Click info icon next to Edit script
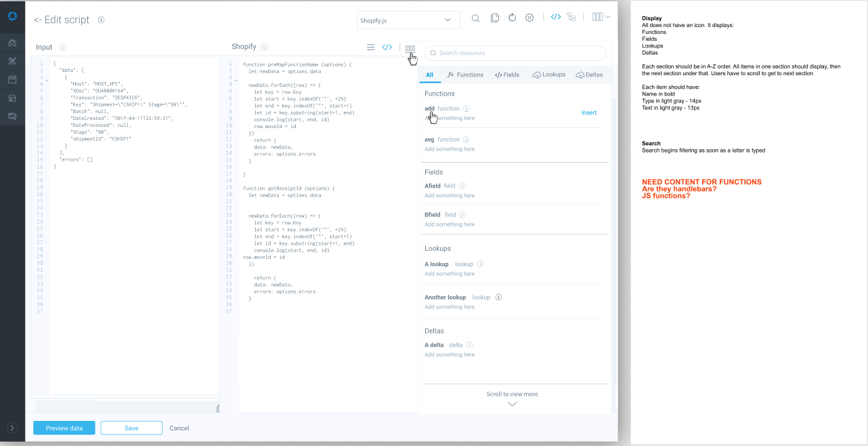 pyautogui.click(x=101, y=20)
